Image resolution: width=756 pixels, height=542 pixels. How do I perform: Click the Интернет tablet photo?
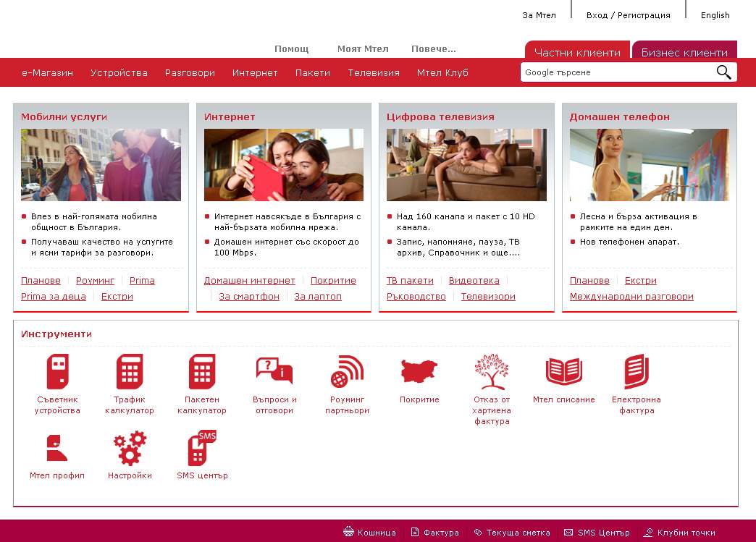point(284,165)
